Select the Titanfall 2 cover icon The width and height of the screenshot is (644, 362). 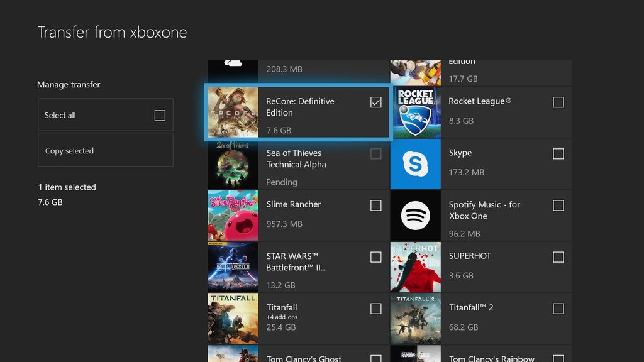(x=416, y=318)
